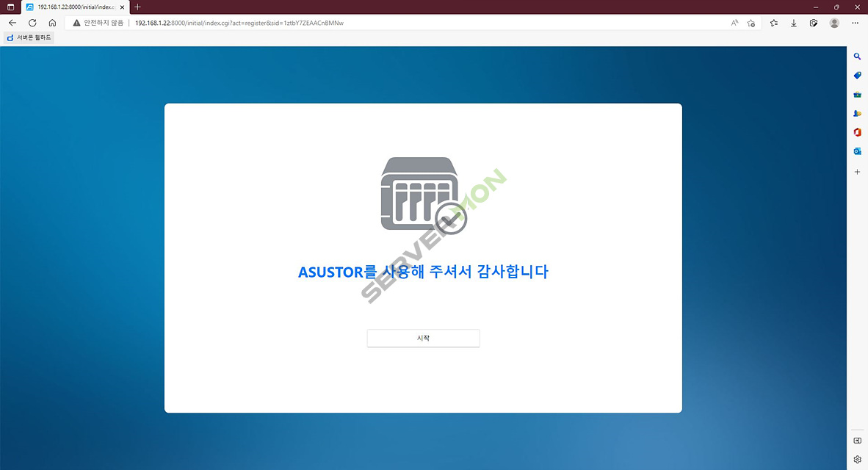
Task: Open a new tab with plus button
Action: point(138,7)
